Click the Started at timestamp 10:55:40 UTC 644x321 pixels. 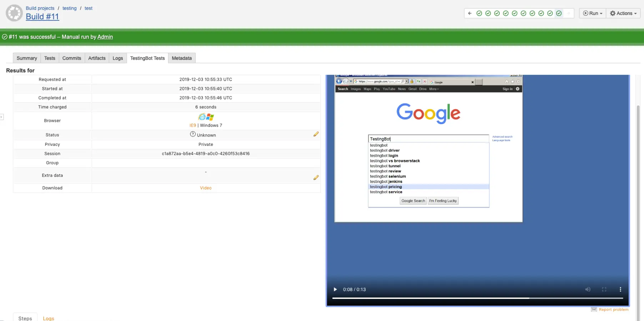click(x=206, y=89)
